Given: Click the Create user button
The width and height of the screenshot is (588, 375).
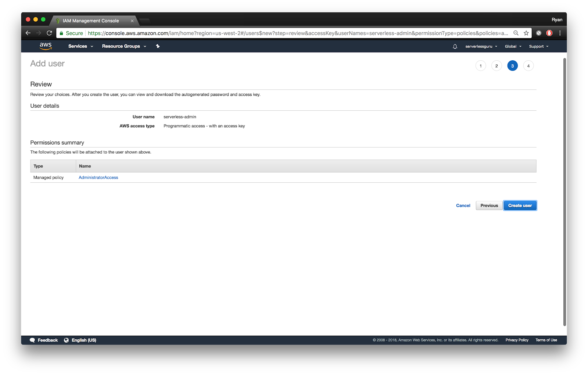Looking at the screenshot, I should (520, 206).
